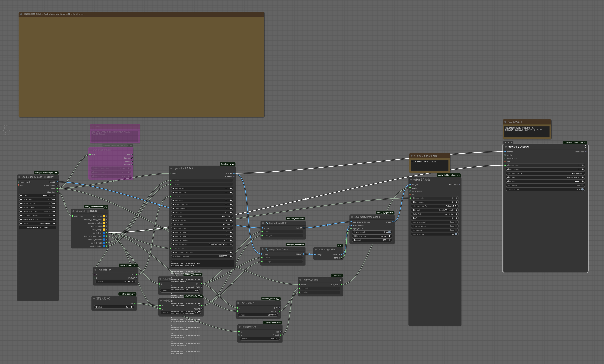This screenshot has width=604, height=364.
Task: Edit the shadow_color #333333 field
Action: [202, 228]
